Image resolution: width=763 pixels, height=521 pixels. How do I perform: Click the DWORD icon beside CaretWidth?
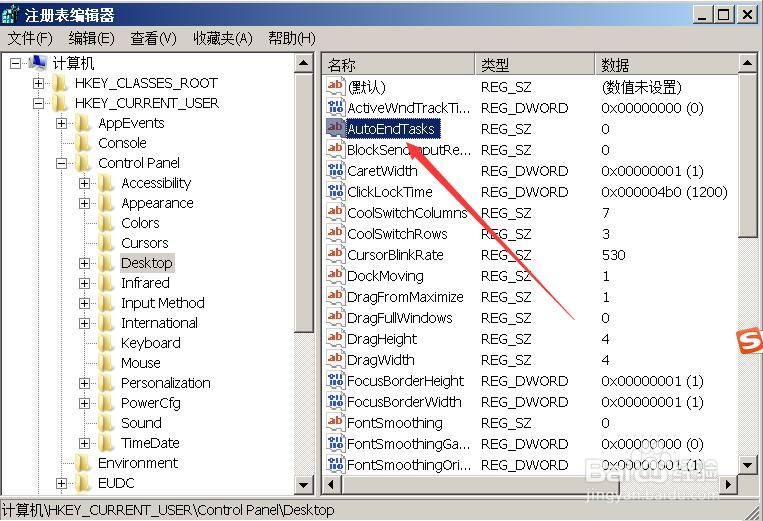tap(335, 170)
